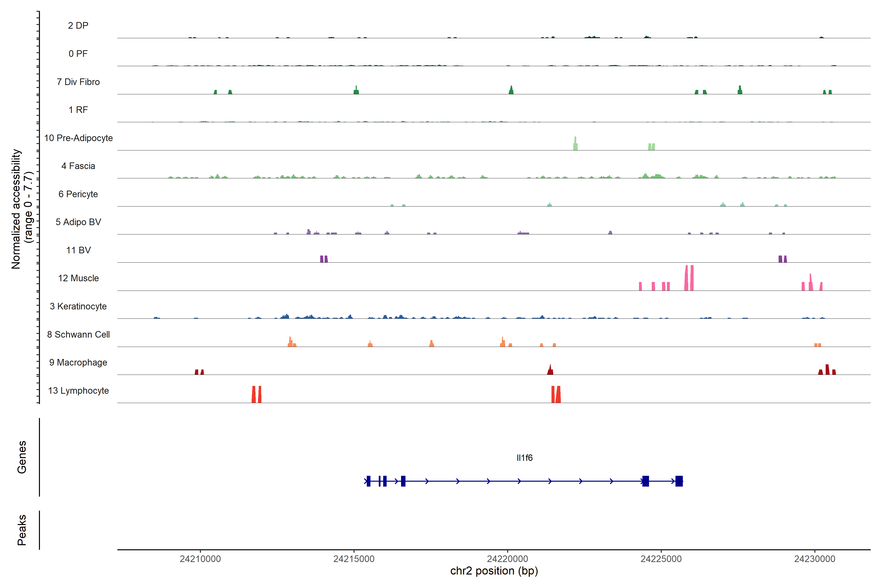Click the Genes panel label

coord(22,457)
